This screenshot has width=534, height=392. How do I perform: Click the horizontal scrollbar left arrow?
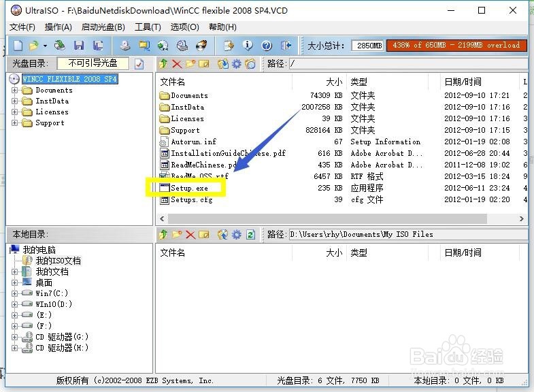tap(162, 218)
